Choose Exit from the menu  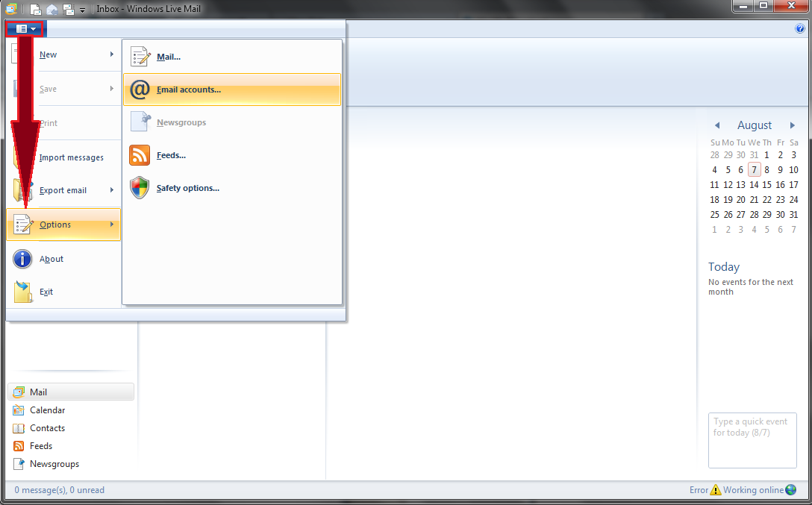63,292
